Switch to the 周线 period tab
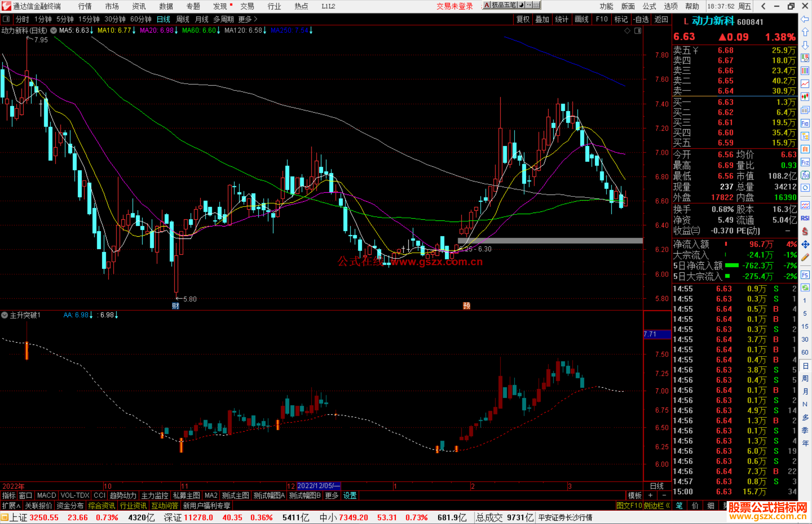 tap(183, 19)
